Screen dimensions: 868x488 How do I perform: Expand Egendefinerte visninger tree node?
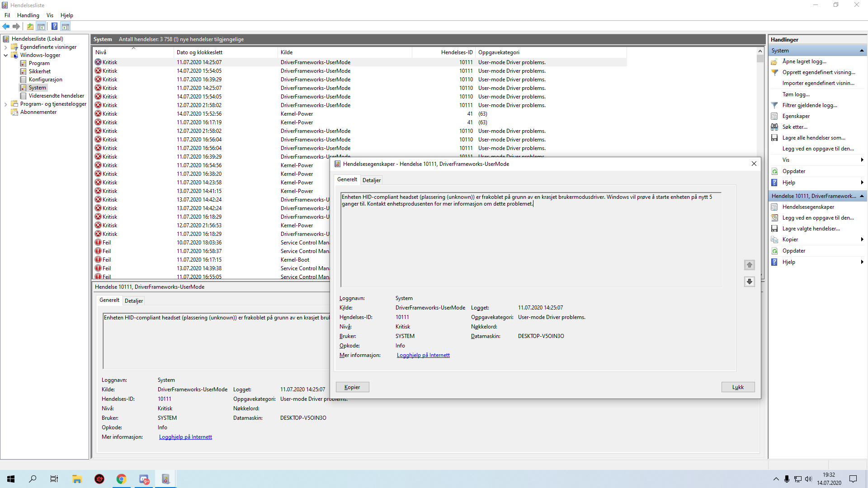point(5,47)
